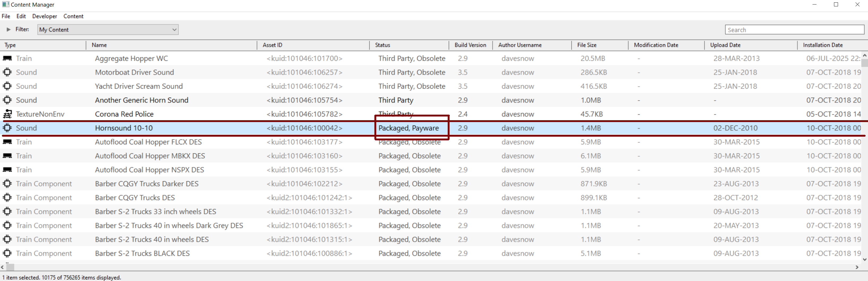Select the Hornsound 10-10 name

124,128
